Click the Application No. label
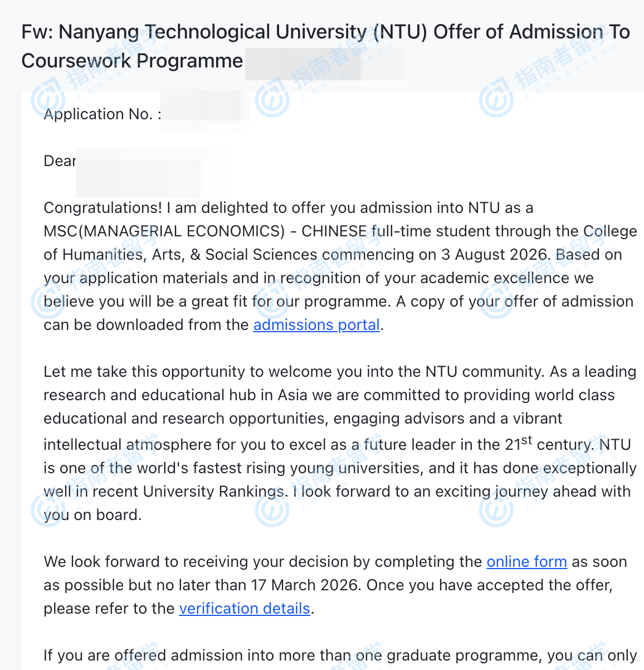This screenshot has height=670, width=644. coord(103,114)
